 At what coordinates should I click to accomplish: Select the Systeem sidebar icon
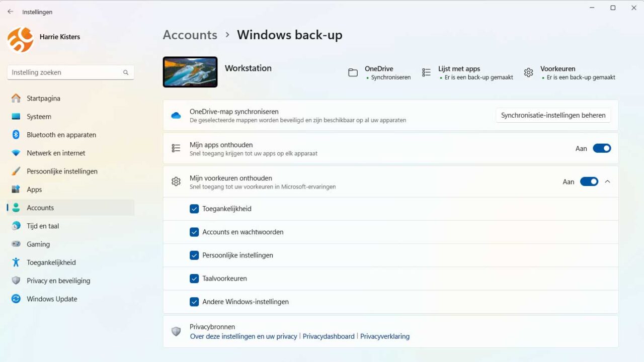tap(39, 116)
